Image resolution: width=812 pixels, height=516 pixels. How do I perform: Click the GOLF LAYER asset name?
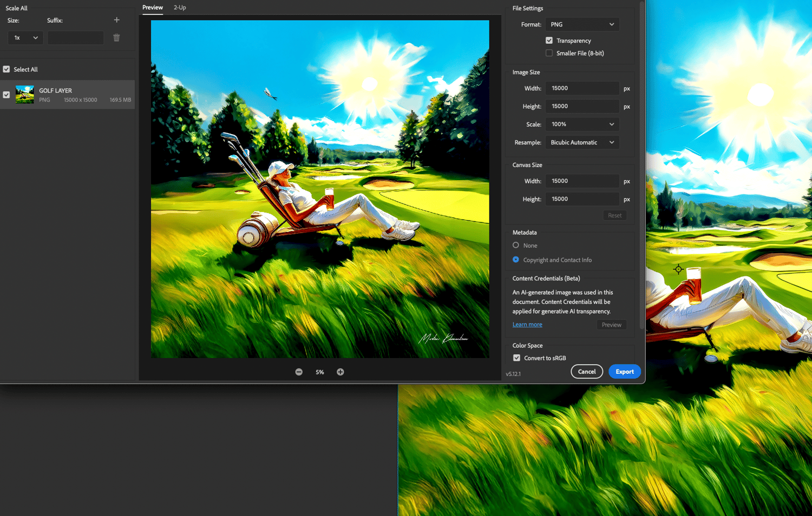(55, 90)
